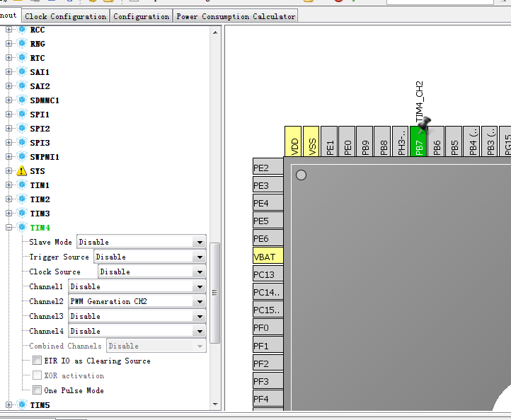Select the PF3 pin
This screenshot has height=420, width=511.
click(268, 381)
